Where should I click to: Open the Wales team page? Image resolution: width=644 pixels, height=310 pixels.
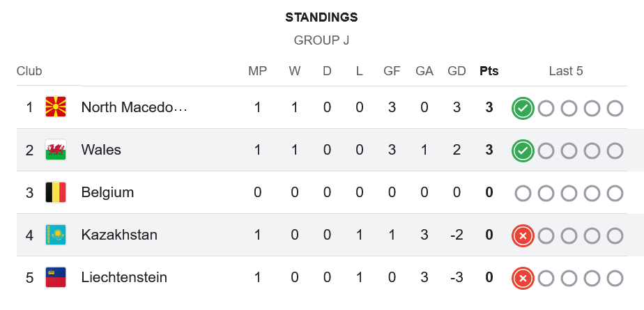[x=101, y=150]
